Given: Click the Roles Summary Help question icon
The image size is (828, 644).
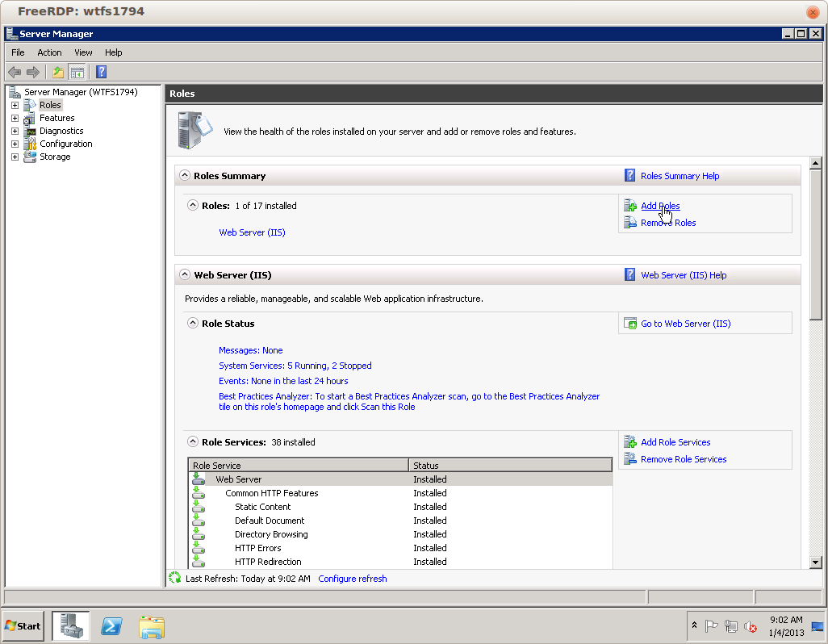Looking at the screenshot, I should [630, 175].
